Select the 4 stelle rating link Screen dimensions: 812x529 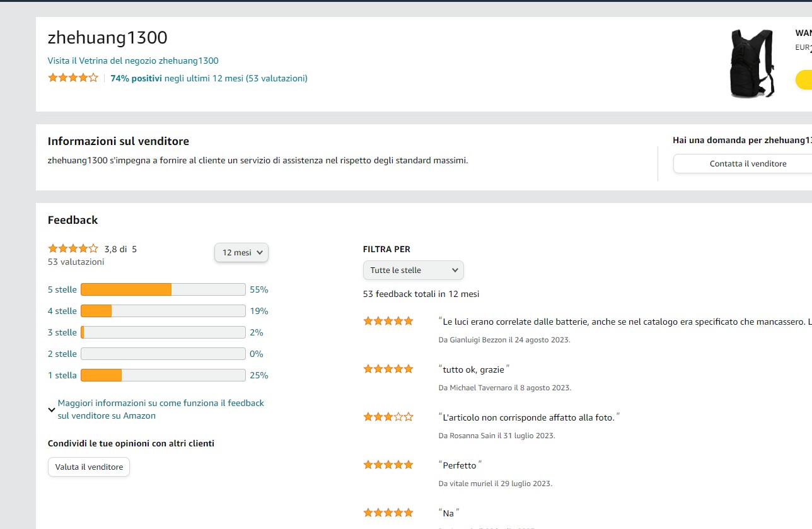coord(62,311)
